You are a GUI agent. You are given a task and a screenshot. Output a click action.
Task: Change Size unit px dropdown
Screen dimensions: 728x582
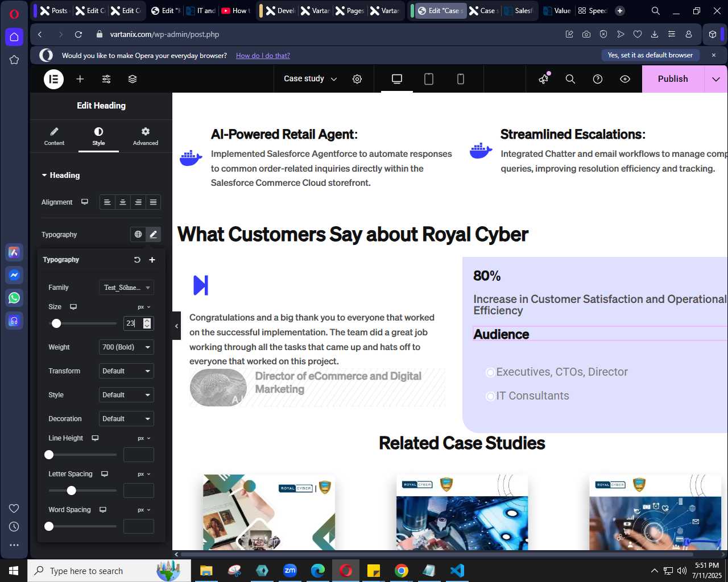tap(144, 307)
